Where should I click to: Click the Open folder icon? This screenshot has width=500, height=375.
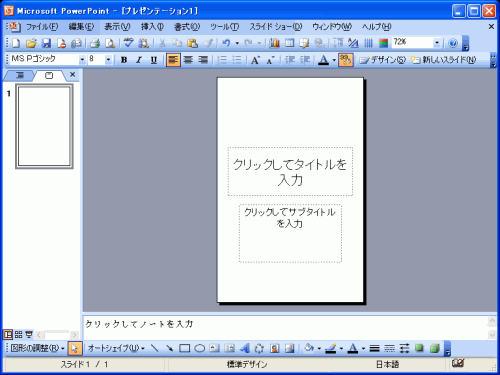31,43
